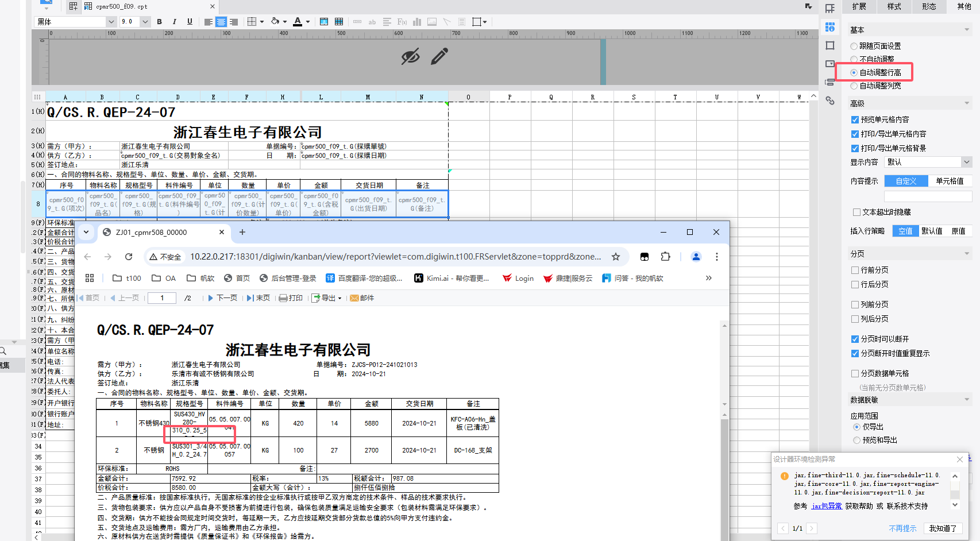Open the jar包异常 help link
Viewport: 980px width, 541px height.
(827, 506)
